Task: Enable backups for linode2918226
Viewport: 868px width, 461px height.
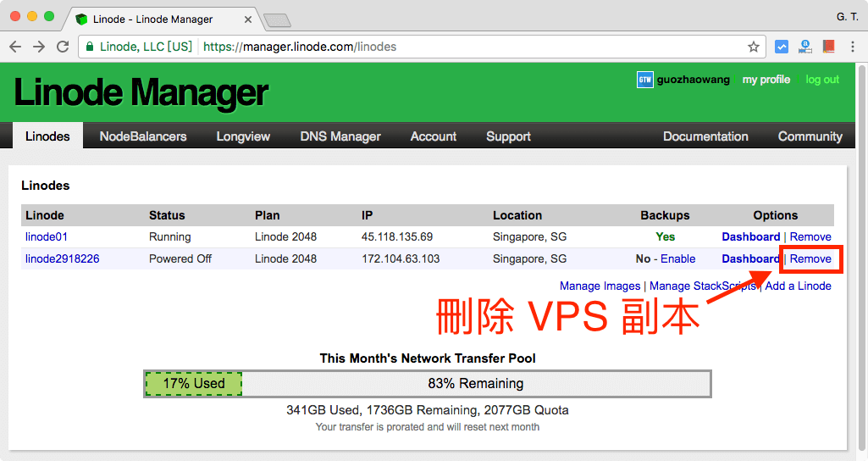Action: [678, 258]
